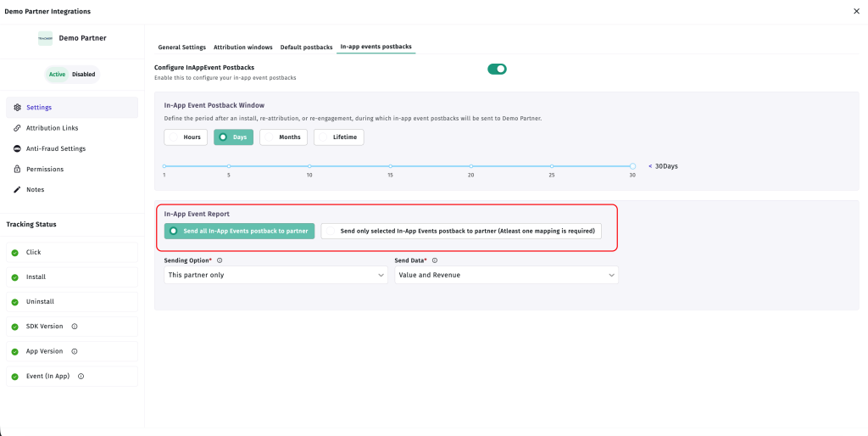Click the Demo Partner logo thumbnail
868x436 pixels.
pos(46,38)
